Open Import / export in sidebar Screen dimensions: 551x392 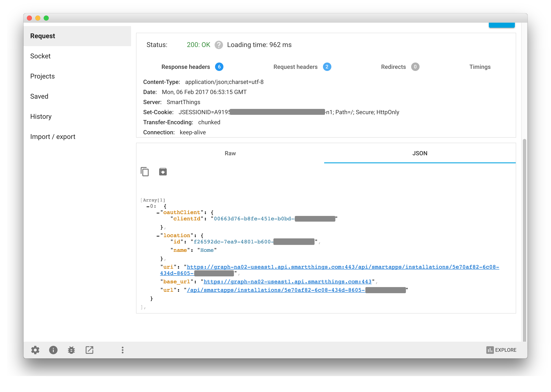coord(53,137)
